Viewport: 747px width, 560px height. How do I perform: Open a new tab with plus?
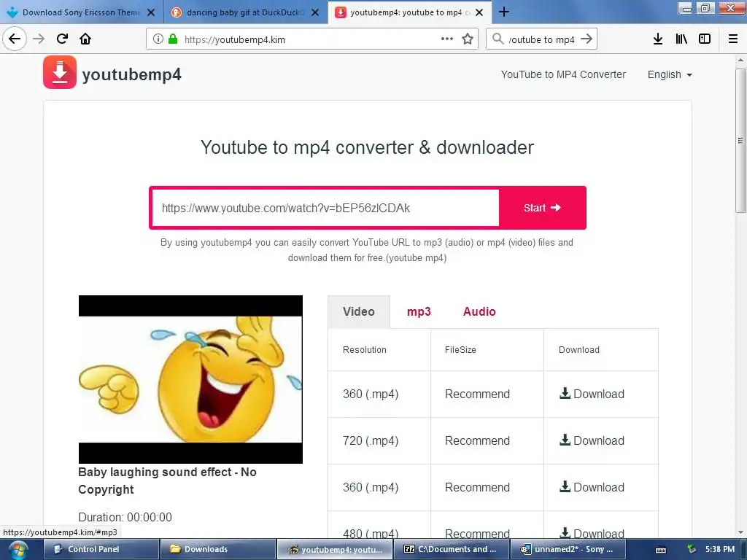(504, 12)
